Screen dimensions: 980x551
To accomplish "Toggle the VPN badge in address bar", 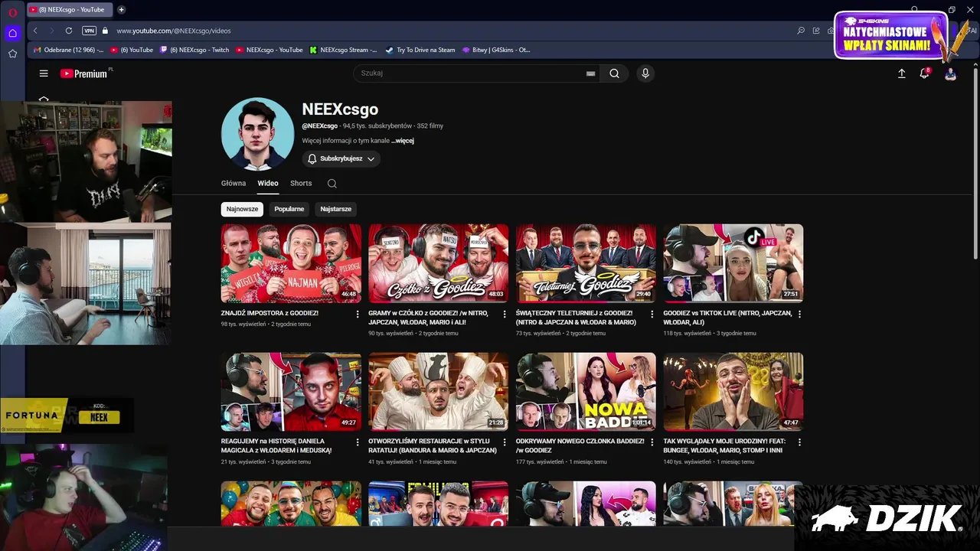I will [x=89, y=31].
